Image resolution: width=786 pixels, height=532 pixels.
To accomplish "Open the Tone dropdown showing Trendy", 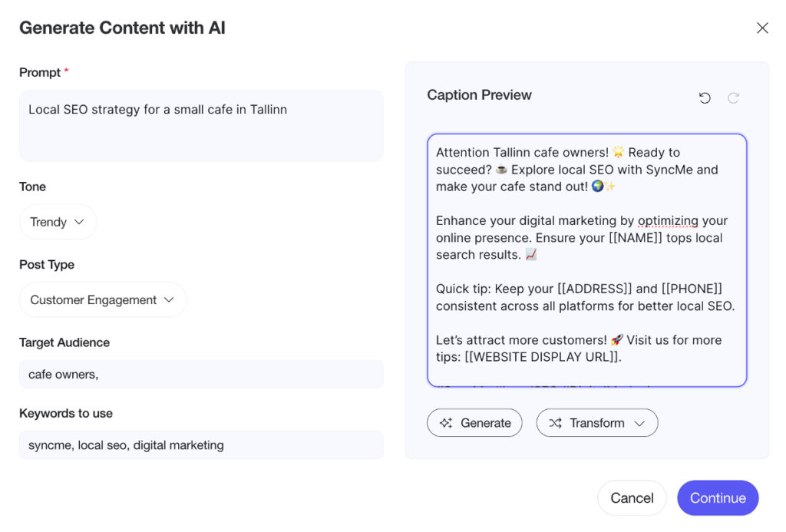I will pyautogui.click(x=58, y=222).
